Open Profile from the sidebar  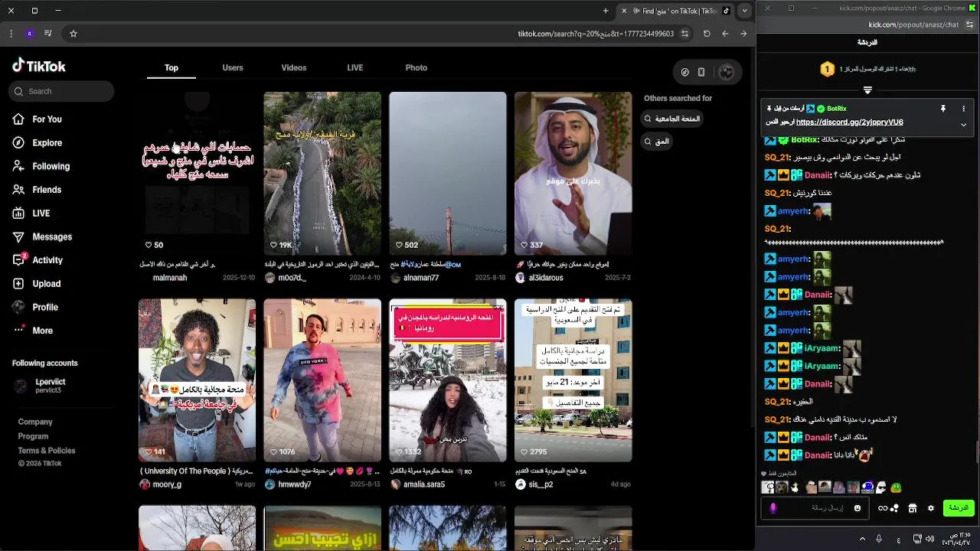pos(34,307)
